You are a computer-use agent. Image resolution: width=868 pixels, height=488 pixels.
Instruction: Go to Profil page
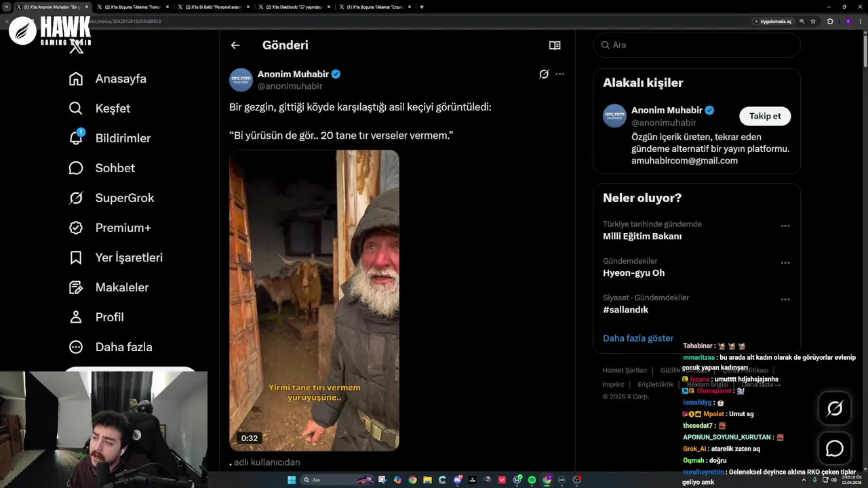[x=96, y=317]
